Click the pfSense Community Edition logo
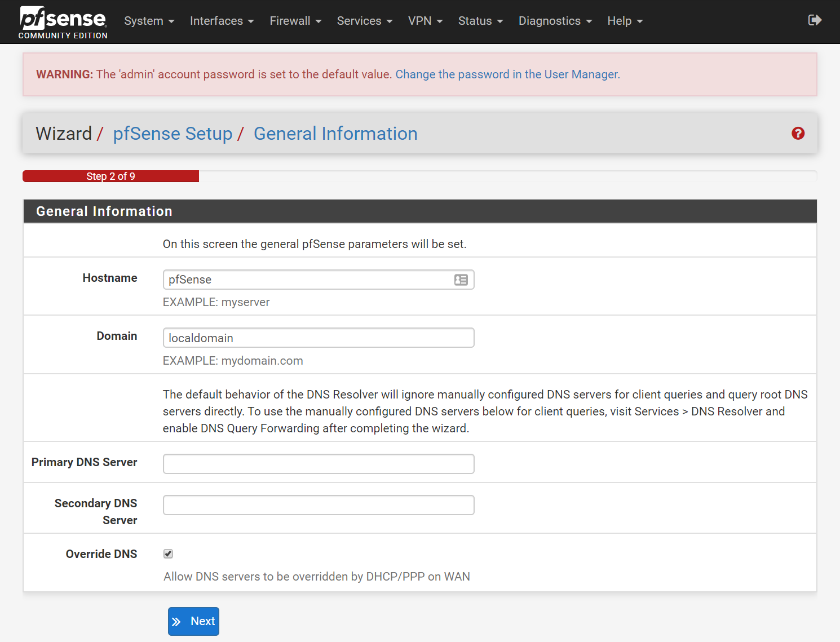Viewport: 840px width, 642px height. pyautogui.click(x=63, y=22)
